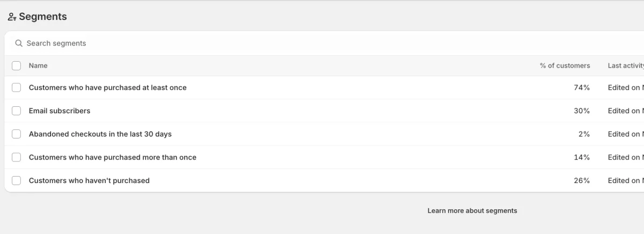Open the Customers who have purchased at least once segment

point(107,87)
